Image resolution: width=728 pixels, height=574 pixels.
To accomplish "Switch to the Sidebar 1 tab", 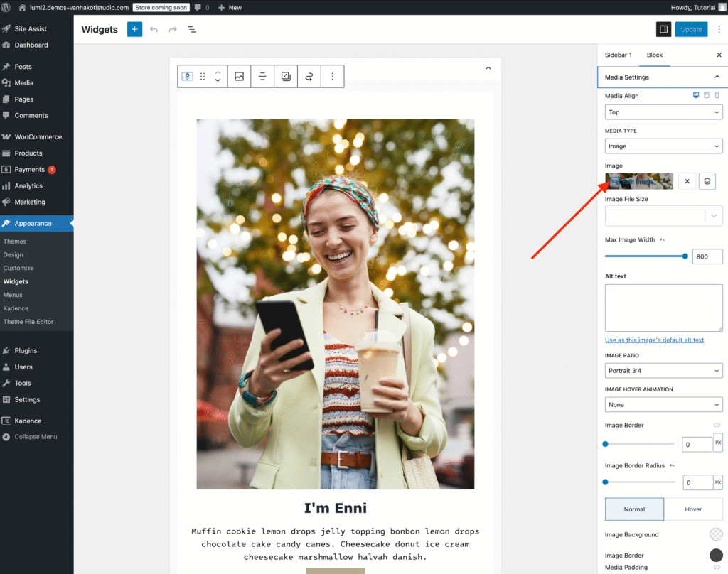I will pos(618,55).
